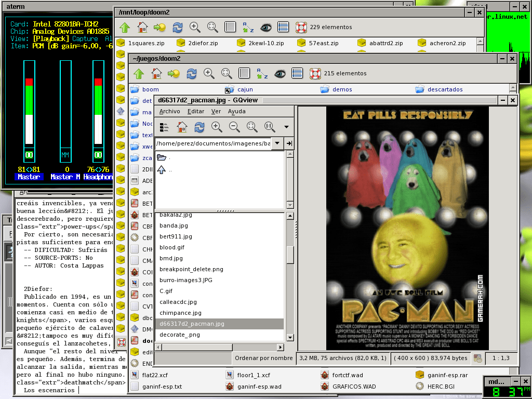This screenshot has height=399, width=532.
Task: Click the path tab-completion arrow button in GQview
Action: [x=289, y=143]
